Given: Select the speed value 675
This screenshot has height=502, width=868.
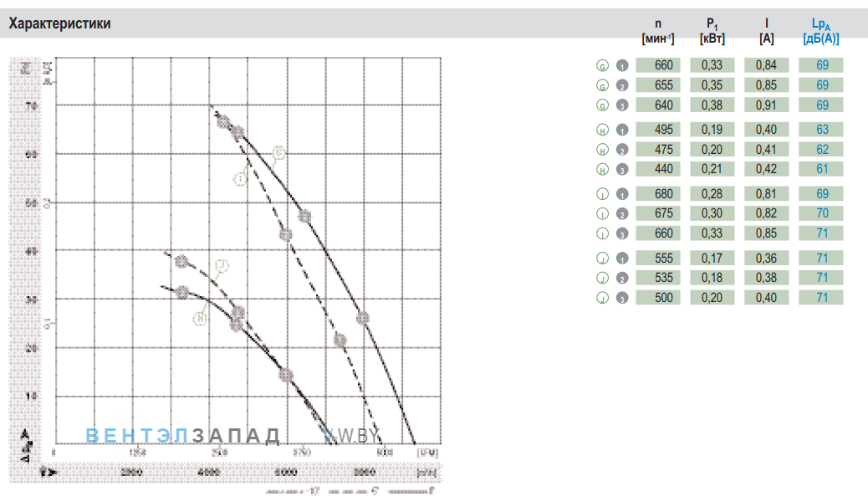Looking at the screenshot, I should pyautogui.click(x=658, y=213).
